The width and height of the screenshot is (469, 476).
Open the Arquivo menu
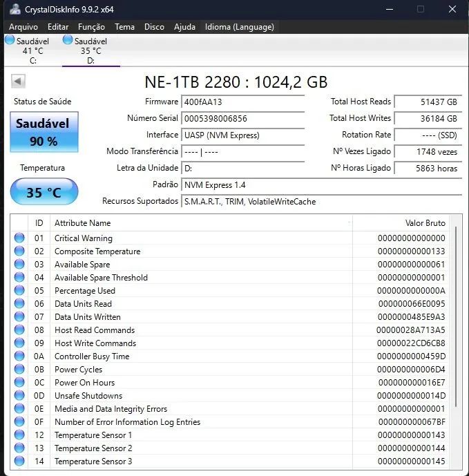tap(23, 27)
